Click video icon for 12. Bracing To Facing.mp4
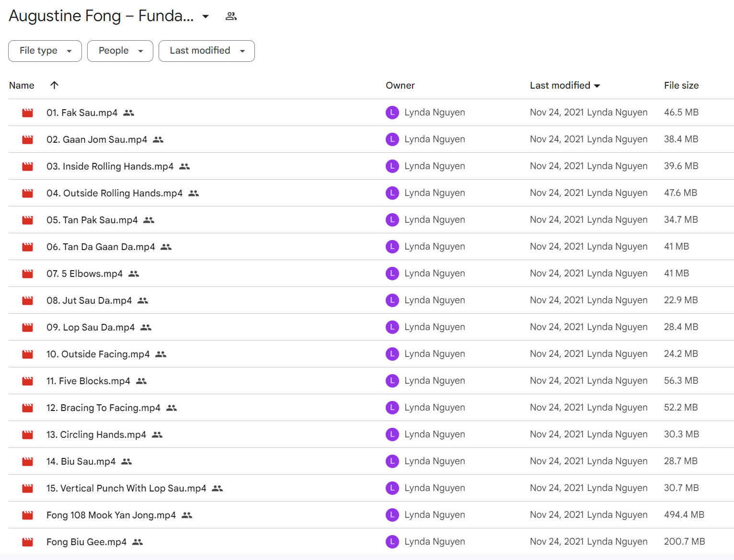Viewport: 734px width, 560px height. (x=28, y=408)
